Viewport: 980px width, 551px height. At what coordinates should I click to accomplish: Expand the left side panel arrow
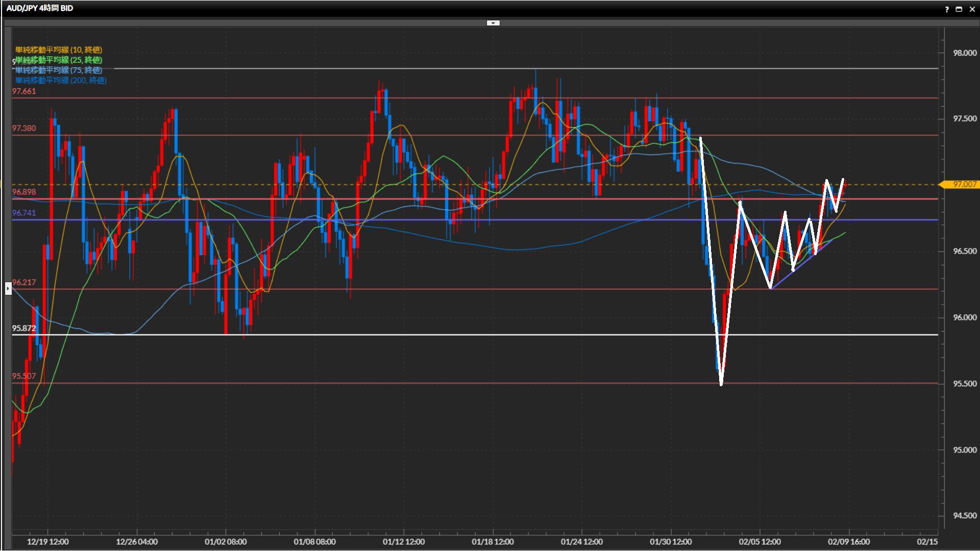click(8, 288)
